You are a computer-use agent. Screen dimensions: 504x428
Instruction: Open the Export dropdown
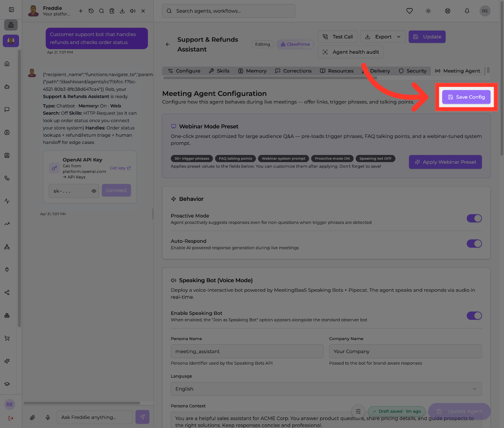pos(383,37)
